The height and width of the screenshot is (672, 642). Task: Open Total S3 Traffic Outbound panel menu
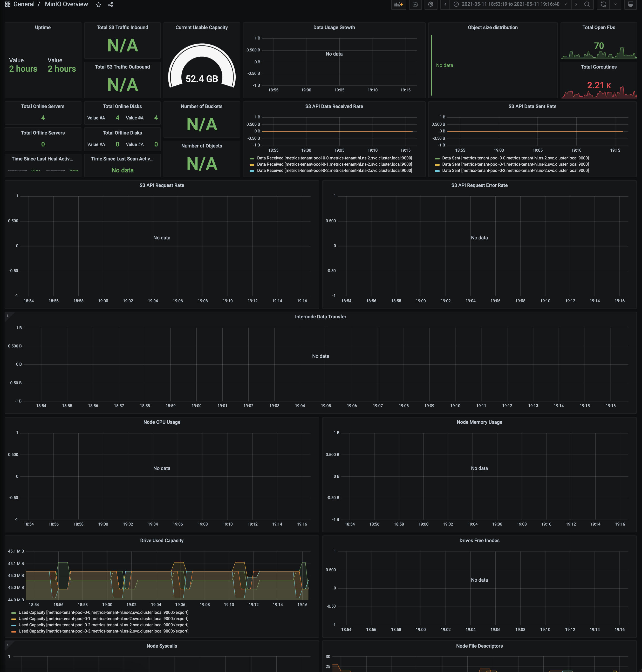click(x=122, y=67)
